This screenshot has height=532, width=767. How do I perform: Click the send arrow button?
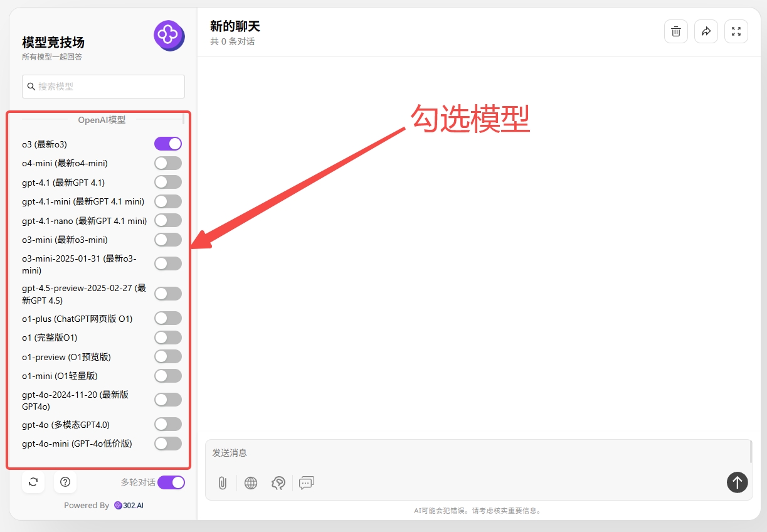(x=738, y=482)
